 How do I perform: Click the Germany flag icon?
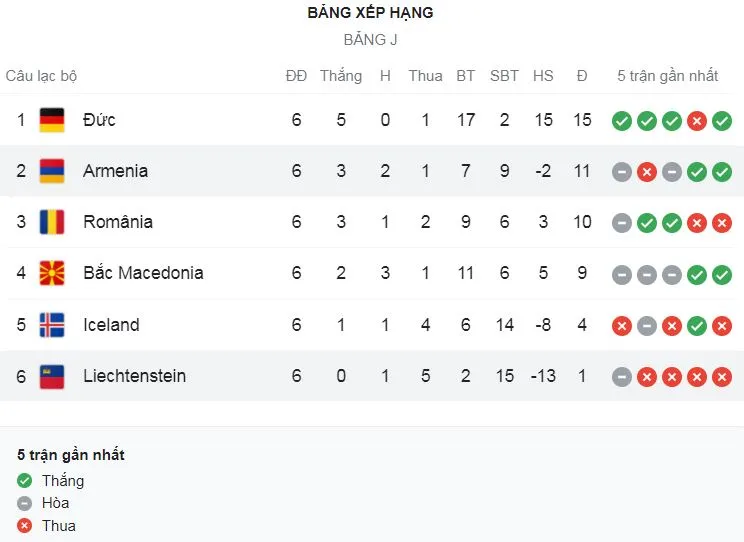tap(52, 120)
